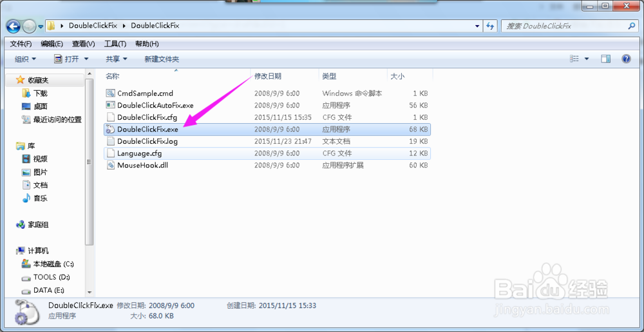Sort by the 名称 column header

point(112,76)
